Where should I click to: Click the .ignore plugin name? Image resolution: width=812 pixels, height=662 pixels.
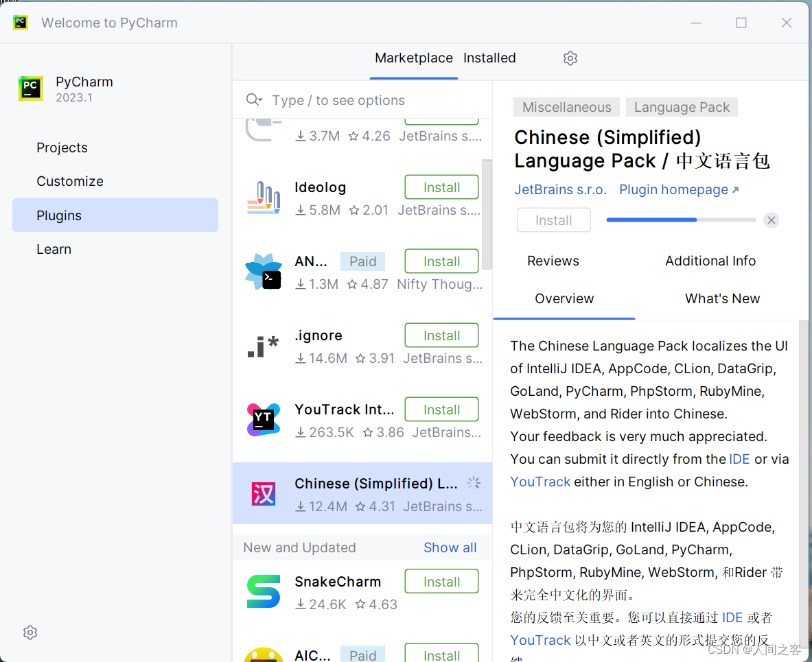(x=318, y=335)
